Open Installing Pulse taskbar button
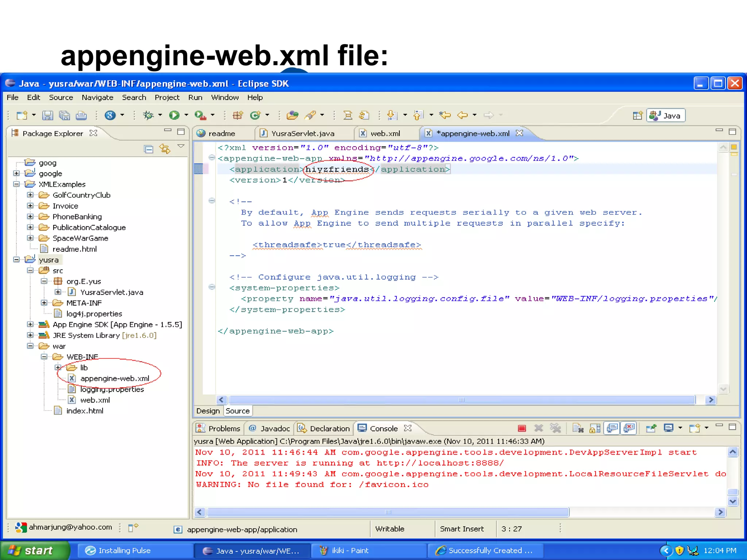This screenshot has height=560, width=747. tap(135, 551)
